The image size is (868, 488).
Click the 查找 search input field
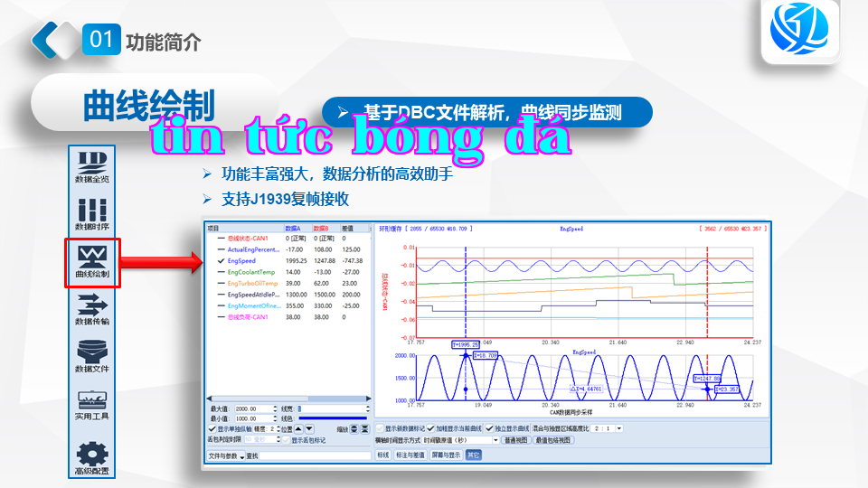point(315,455)
